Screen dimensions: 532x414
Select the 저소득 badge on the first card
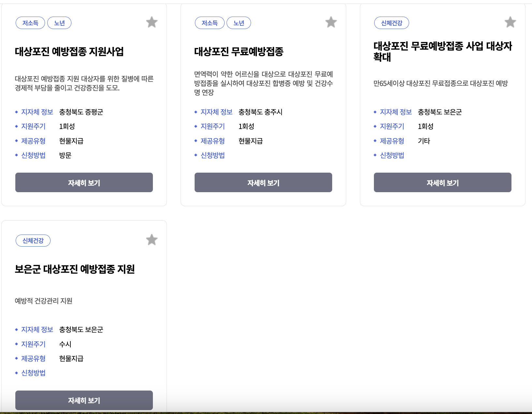click(30, 23)
